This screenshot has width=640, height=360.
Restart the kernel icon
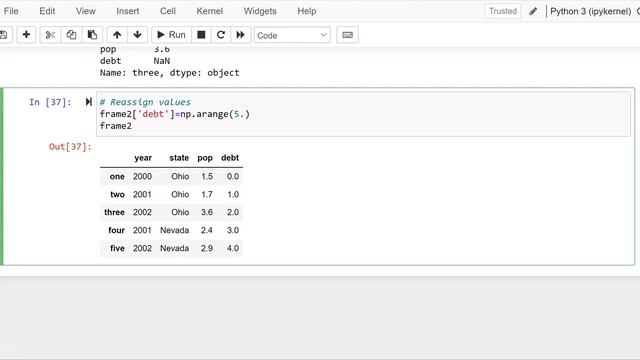[x=221, y=35]
